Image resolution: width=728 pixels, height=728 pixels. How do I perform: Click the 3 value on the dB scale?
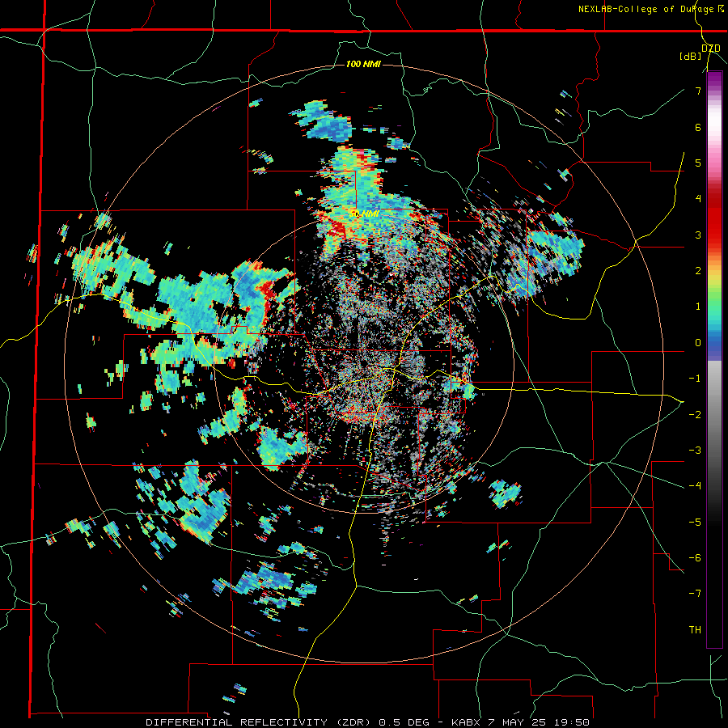(x=698, y=235)
